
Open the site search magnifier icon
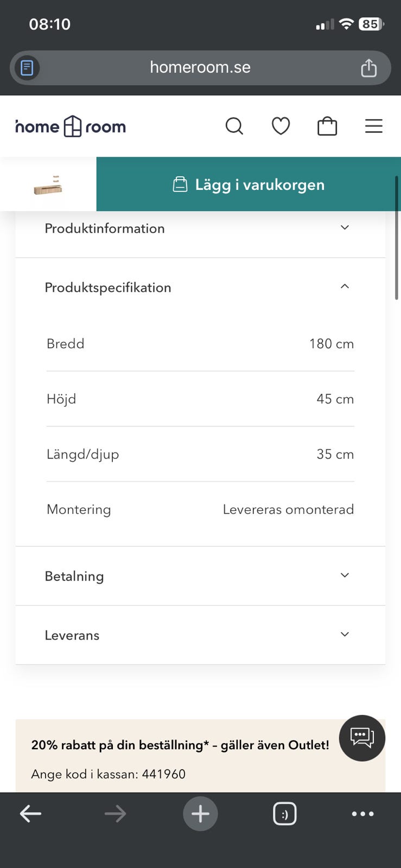click(x=234, y=126)
